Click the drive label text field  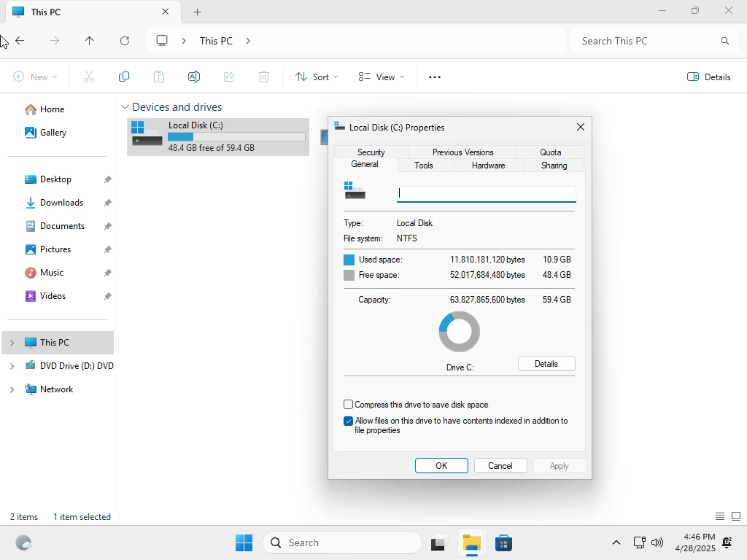tap(486, 193)
